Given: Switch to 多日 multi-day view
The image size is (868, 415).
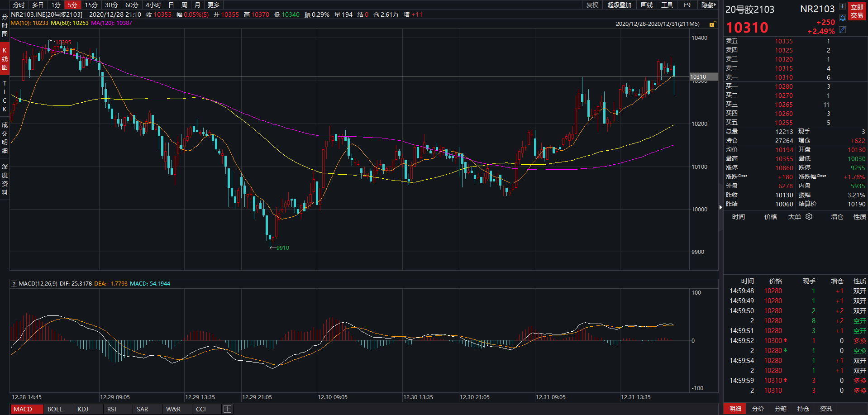Looking at the screenshot, I should (x=38, y=5).
